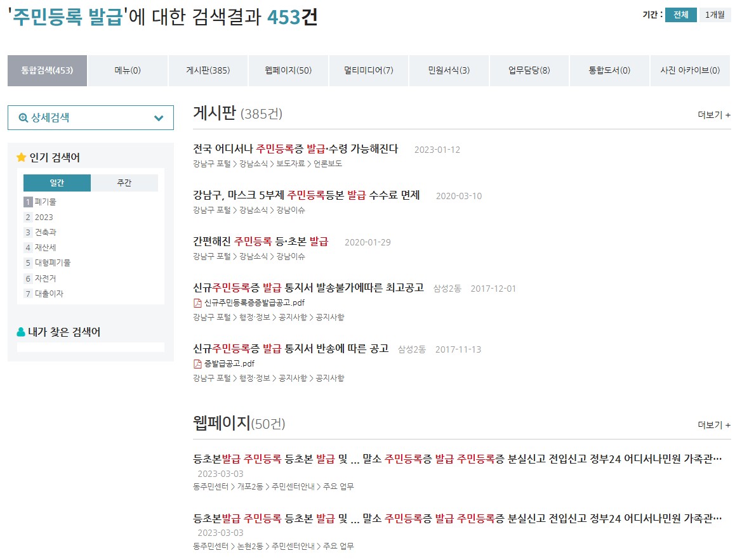The height and width of the screenshot is (560, 742).
Task: Click the star icon beside 인기 검색어
Action: coord(20,157)
